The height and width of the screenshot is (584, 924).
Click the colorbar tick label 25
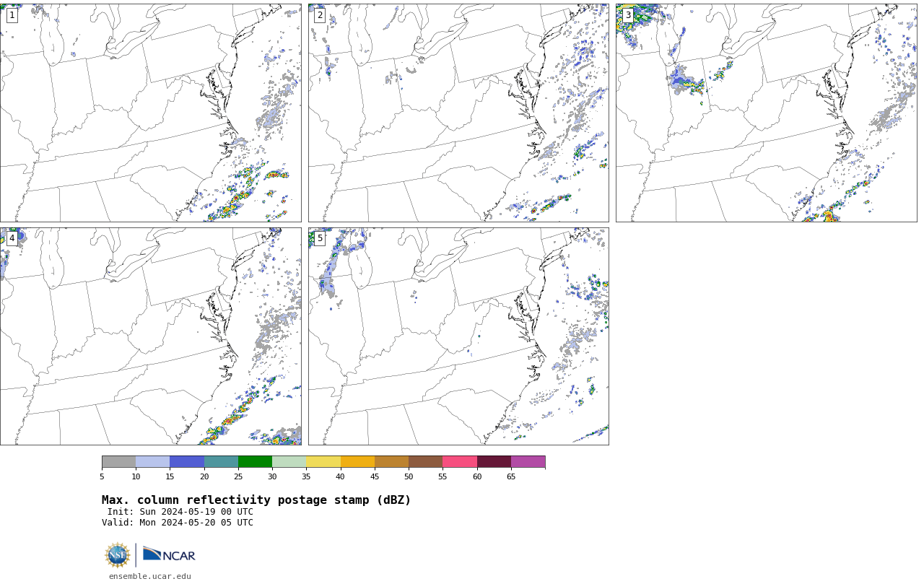238,476
